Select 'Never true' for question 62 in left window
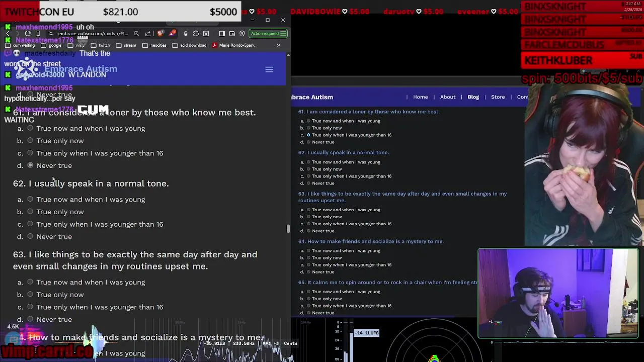Image resolution: width=644 pixels, height=362 pixels. (x=30, y=236)
